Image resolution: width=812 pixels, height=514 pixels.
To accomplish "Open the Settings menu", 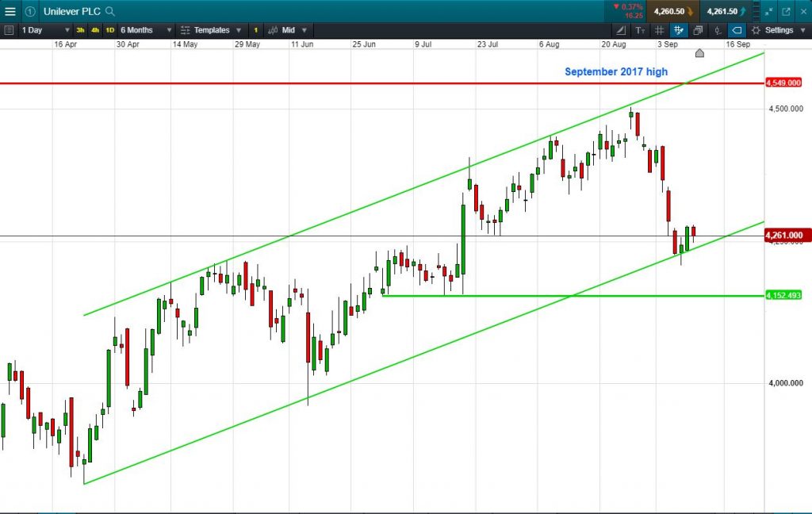I will coord(779,30).
